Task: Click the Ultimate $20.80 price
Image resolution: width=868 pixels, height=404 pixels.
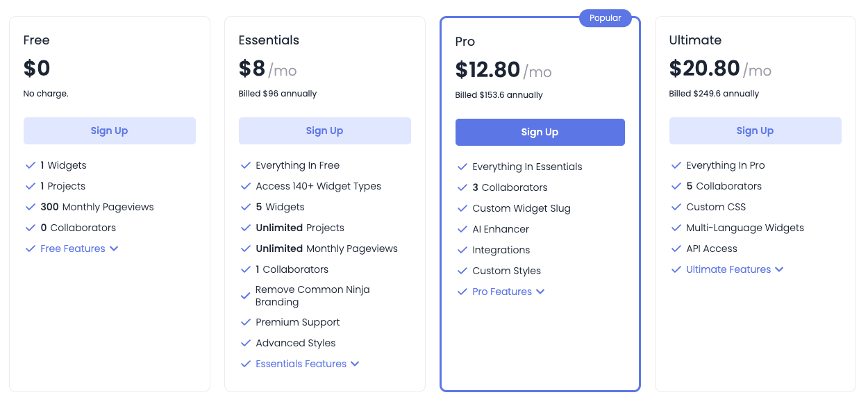Action: tap(704, 68)
